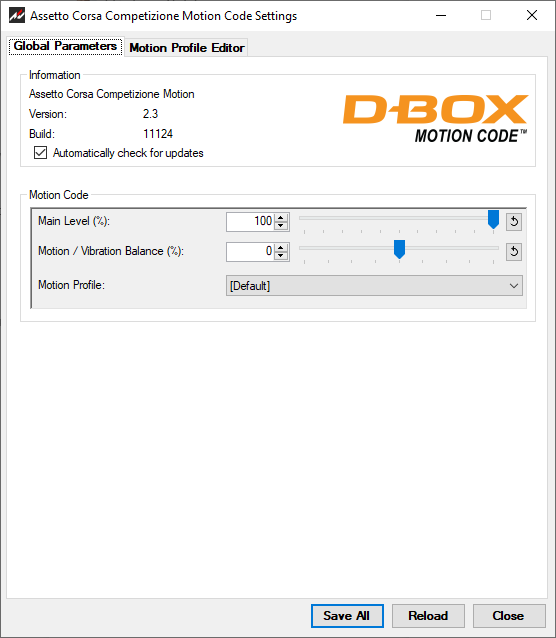The height and width of the screenshot is (638, 556).
Task: Click the Main Level (%): label
Action: pos(74,221)
